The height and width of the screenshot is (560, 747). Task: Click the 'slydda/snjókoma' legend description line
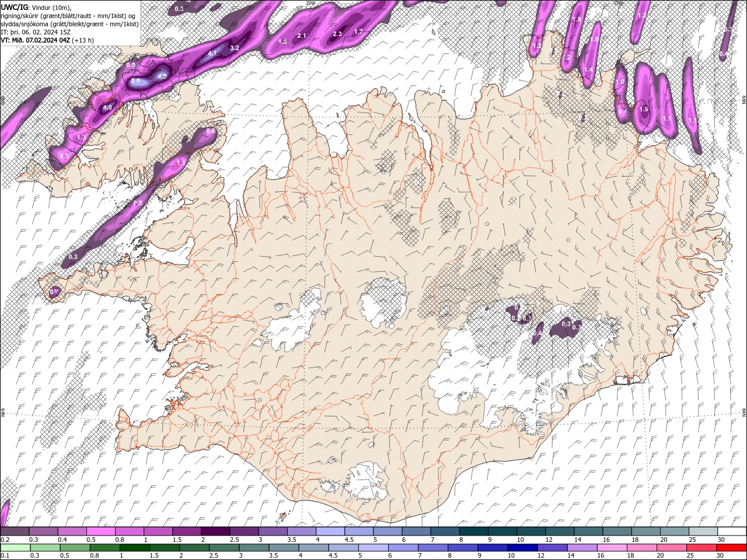click(69, 24)
